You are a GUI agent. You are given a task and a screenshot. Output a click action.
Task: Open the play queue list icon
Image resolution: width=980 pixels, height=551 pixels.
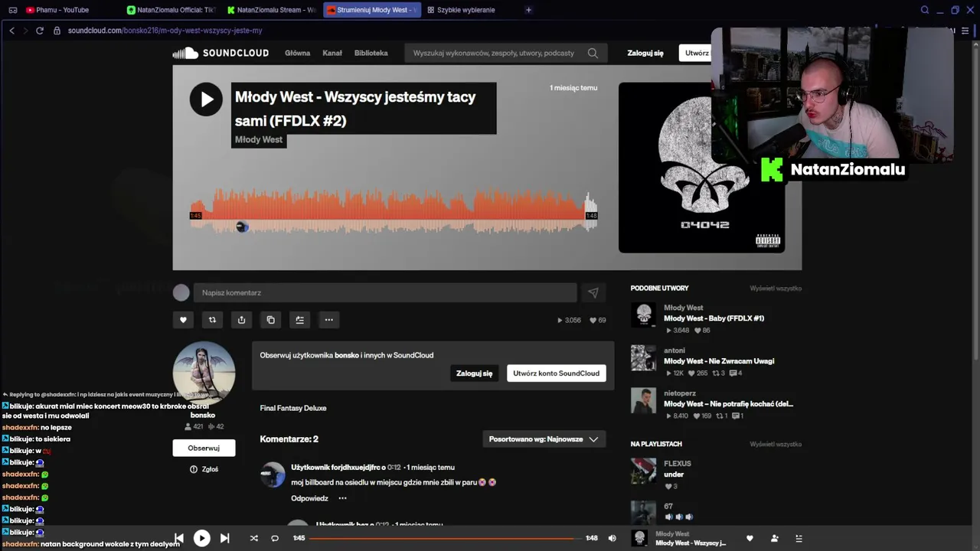(x=799, y=538)
